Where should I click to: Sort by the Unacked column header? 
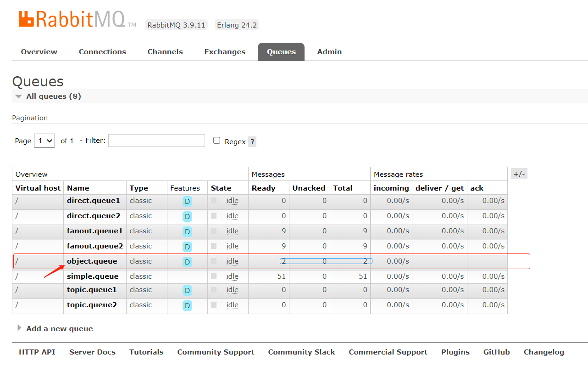309,188
